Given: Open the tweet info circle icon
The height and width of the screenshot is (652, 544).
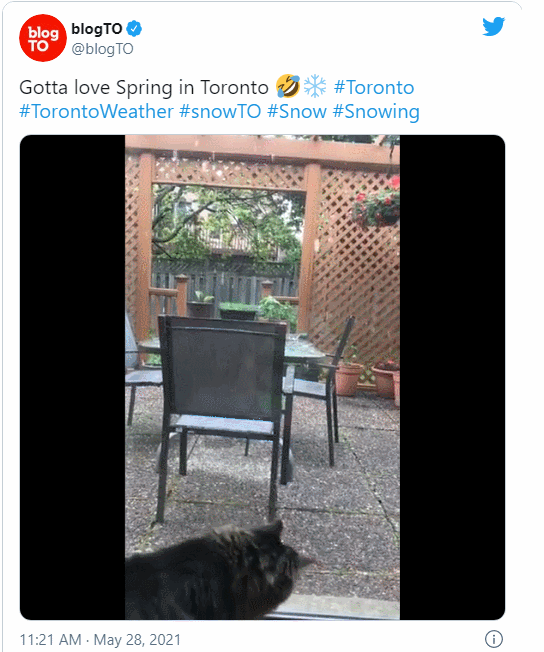Looking at the screenshot, I should click(494, 638).
